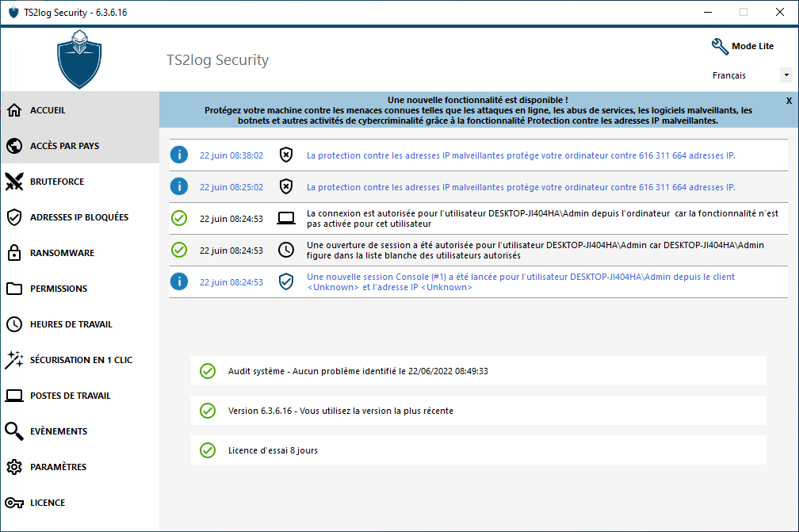Click the magic wand Sécurisation en 1 clic icon
This screenshot has width=799, height=532.
click(x=14, y=360)
